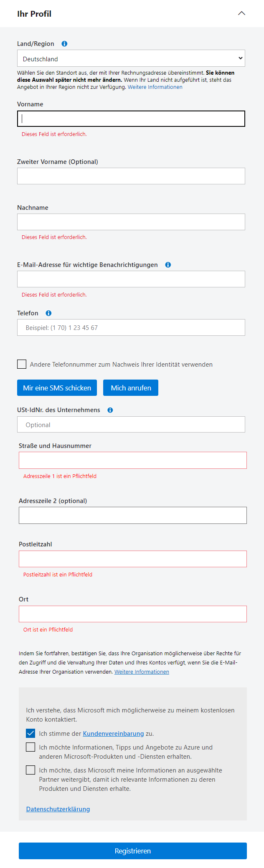Uncheck the Kundenvereinbarung agreement checkbox
Viewport: 264px width, 868px height.
[30, 733]
